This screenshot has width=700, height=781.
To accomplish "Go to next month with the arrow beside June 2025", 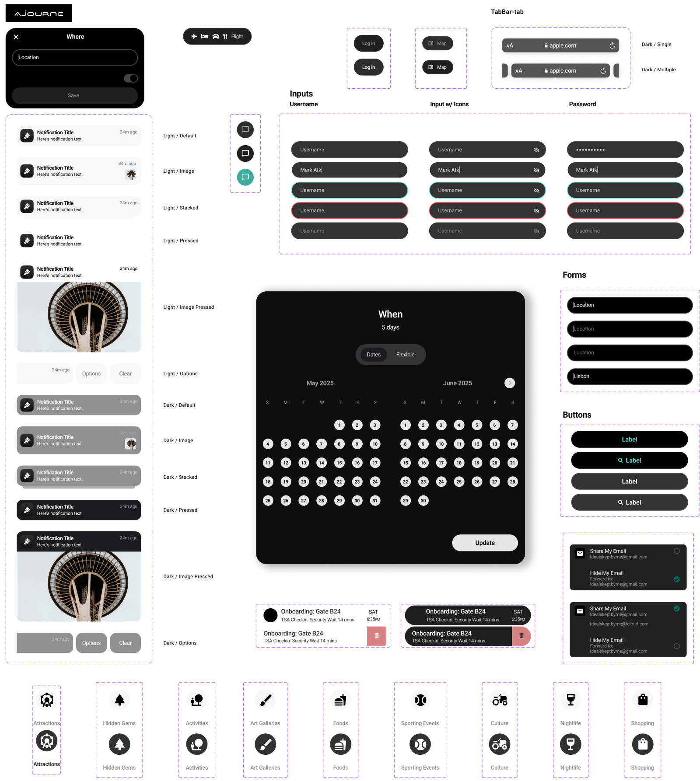I will click(510, 383).
